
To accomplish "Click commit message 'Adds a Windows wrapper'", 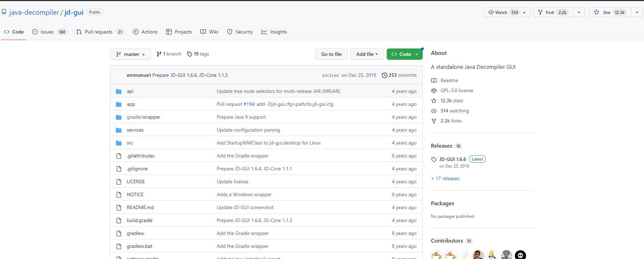I will tap(244, 195).
